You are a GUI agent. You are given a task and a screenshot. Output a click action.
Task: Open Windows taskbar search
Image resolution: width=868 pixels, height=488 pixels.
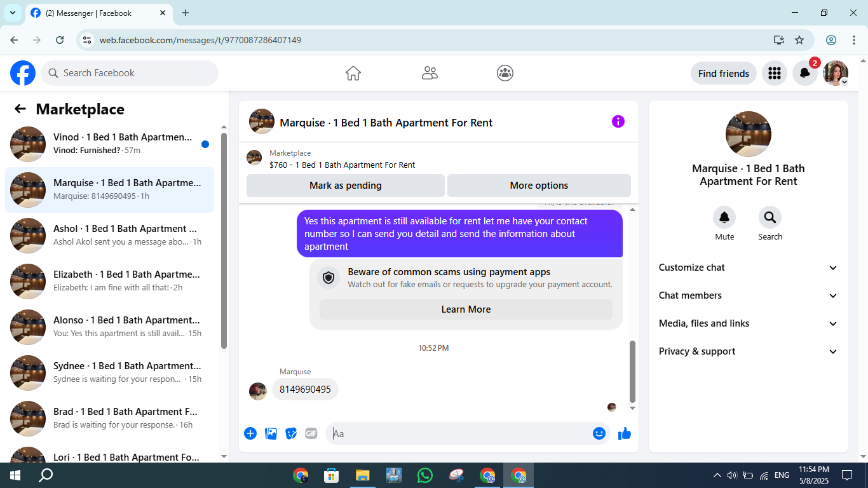(x=46, y=475)
